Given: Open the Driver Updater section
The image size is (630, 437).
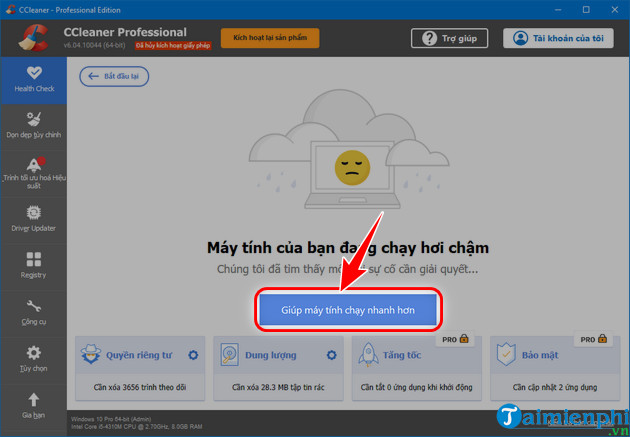Looking at the screenshot, I should [x=34, y=220].
